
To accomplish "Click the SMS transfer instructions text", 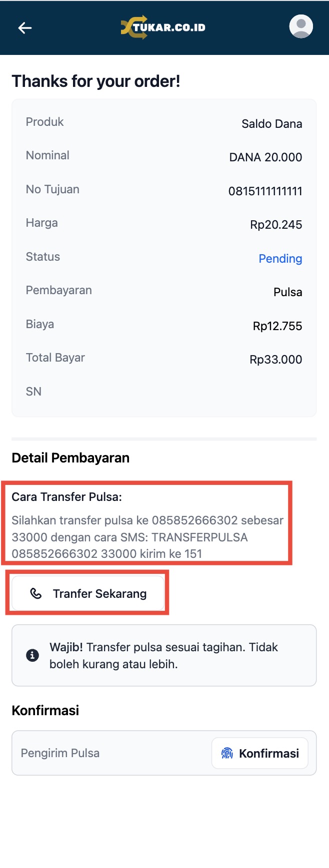I will coord(147,537).
